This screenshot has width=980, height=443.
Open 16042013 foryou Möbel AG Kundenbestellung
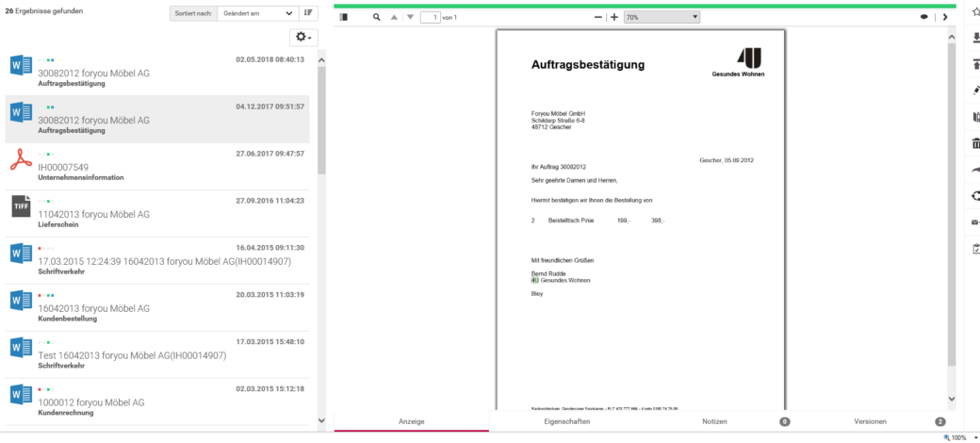[x=157, y=308]
